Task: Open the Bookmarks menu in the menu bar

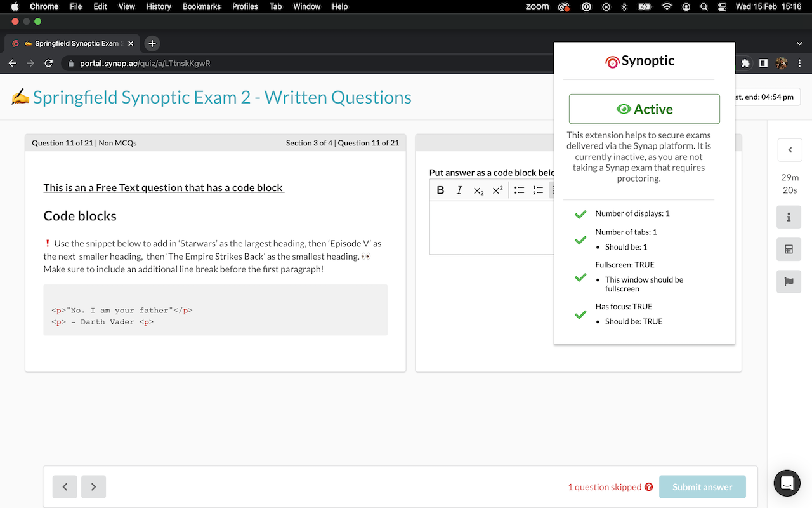Action: coord(201,6)
